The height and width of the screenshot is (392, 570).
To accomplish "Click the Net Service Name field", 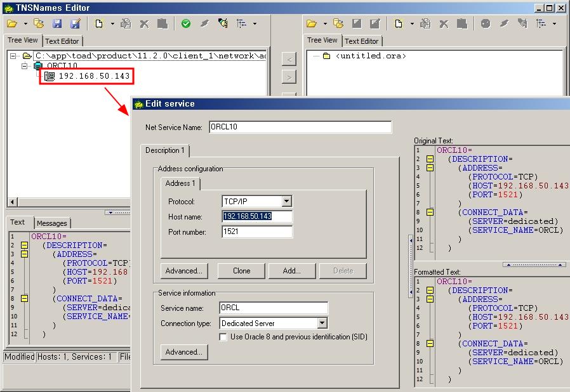I will tap(300, 127).
